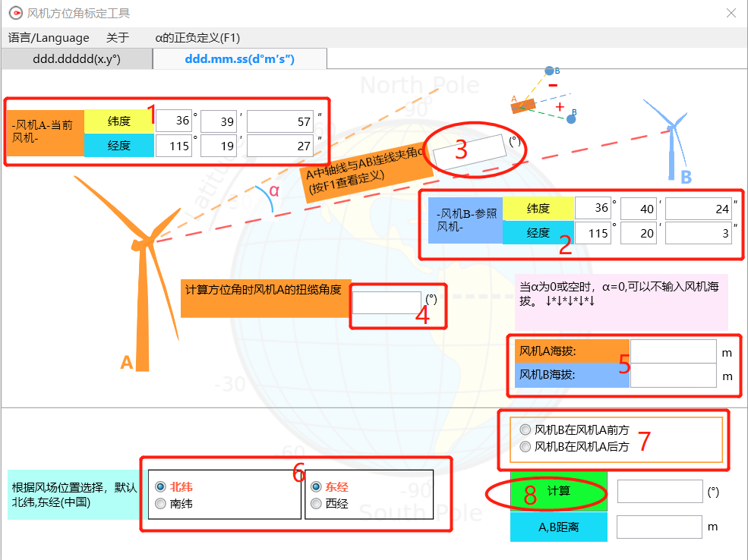The image size is (748, 560).
Task: Click the app icon in title bar
Action: point(14,13)
